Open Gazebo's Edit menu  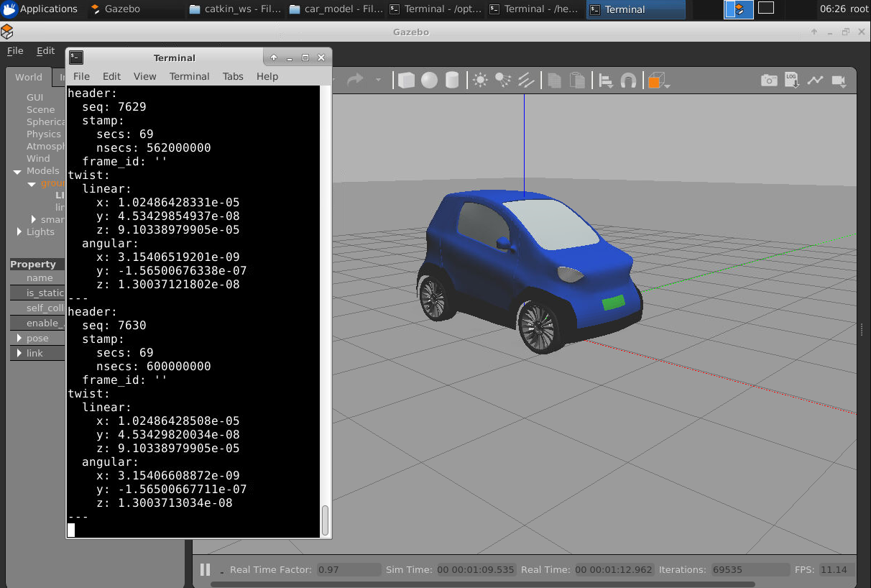pyautogui.click(x=46, y=50)
